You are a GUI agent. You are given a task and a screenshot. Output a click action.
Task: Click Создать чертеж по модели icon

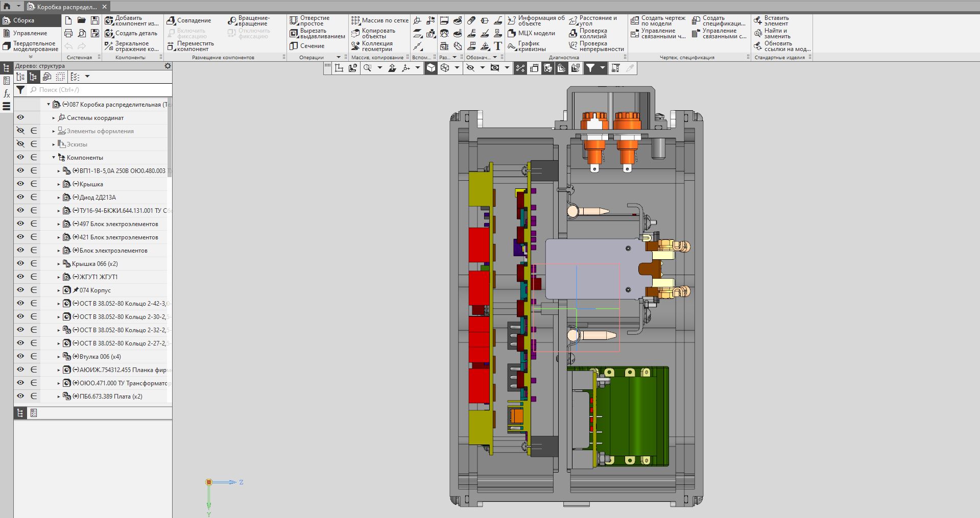(635, 20)
